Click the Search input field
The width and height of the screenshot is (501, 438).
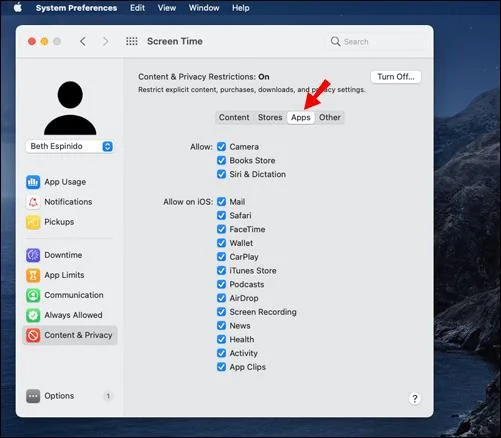375,42
